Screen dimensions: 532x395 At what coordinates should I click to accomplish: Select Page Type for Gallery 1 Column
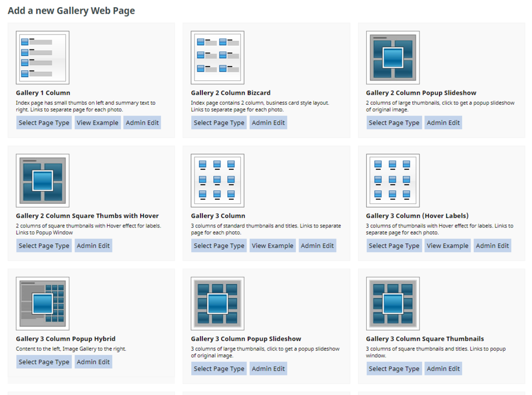[x=44, y=123]
